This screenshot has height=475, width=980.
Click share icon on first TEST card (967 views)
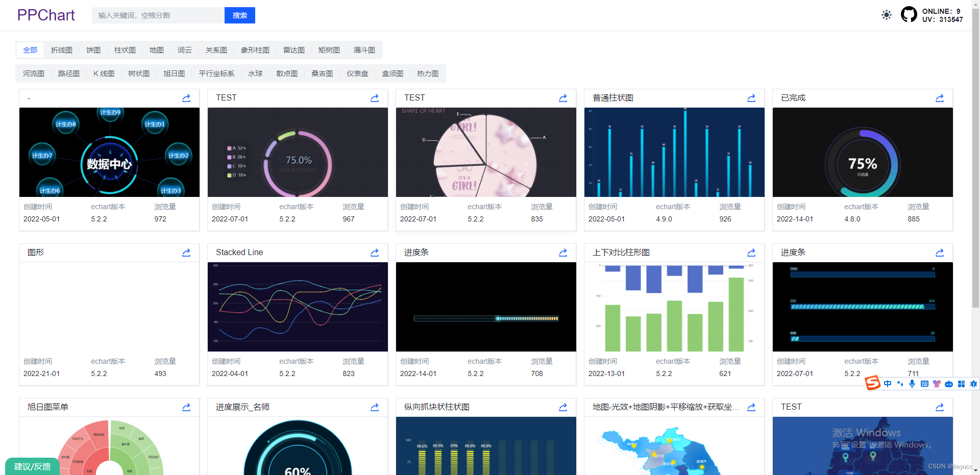(375, 98)
